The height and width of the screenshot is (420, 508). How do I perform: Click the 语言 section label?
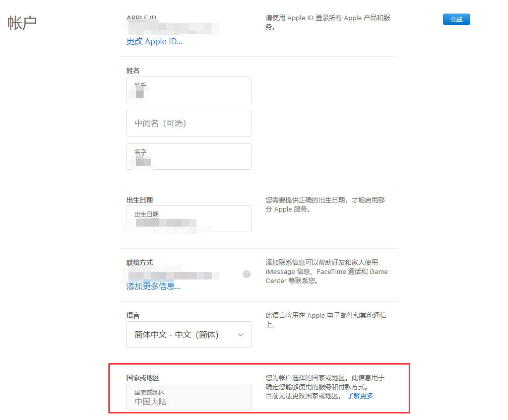point(133,315)
